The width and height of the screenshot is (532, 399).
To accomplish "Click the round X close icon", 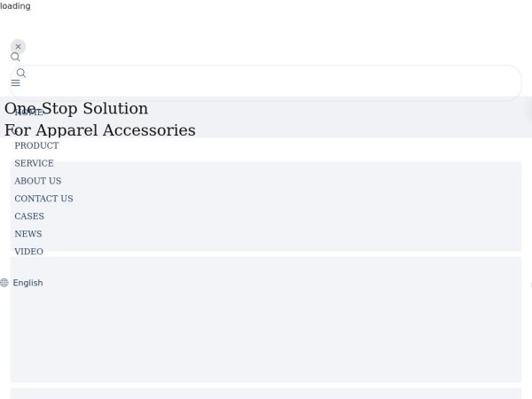I will click(18, 46).
